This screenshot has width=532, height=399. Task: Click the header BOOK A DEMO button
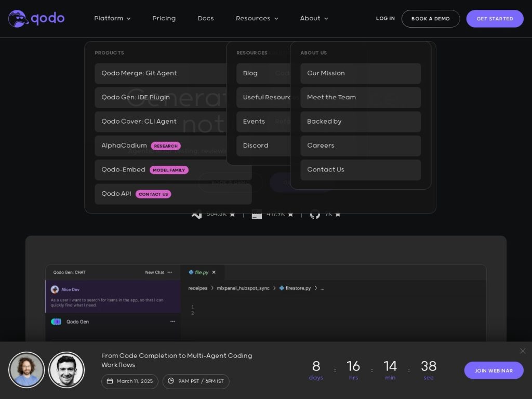click(431, 19)
